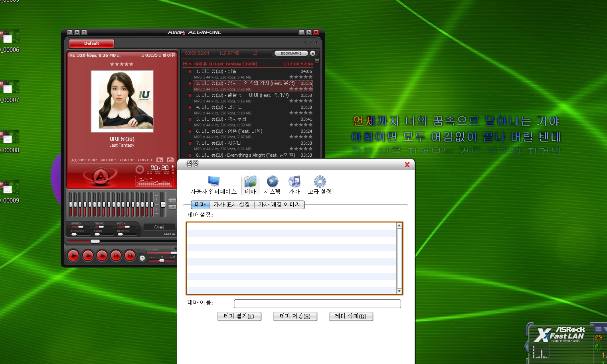Click the 테마 저장(S) button

[x=295, y=316]
